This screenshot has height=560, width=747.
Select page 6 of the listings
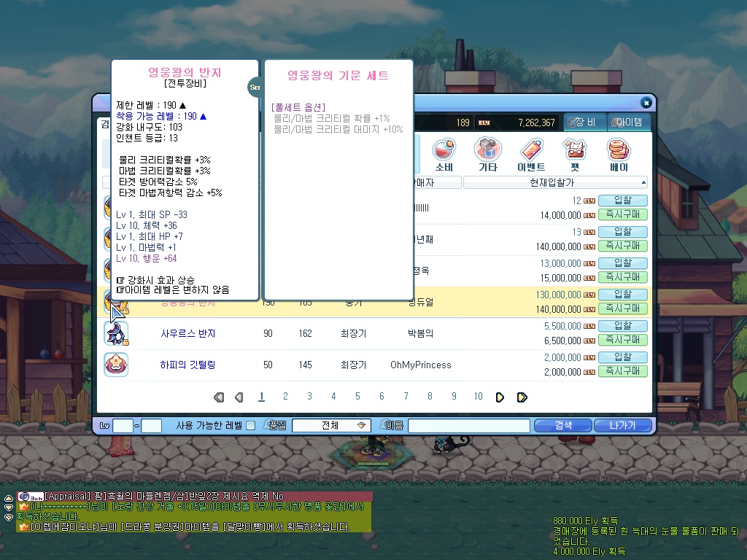[382, 396]
